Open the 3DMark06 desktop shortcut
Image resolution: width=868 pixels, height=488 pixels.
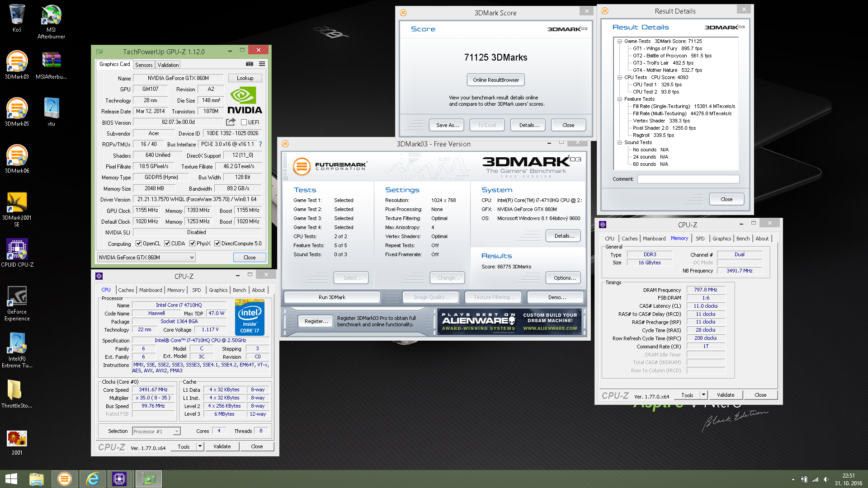click(17, 159)
